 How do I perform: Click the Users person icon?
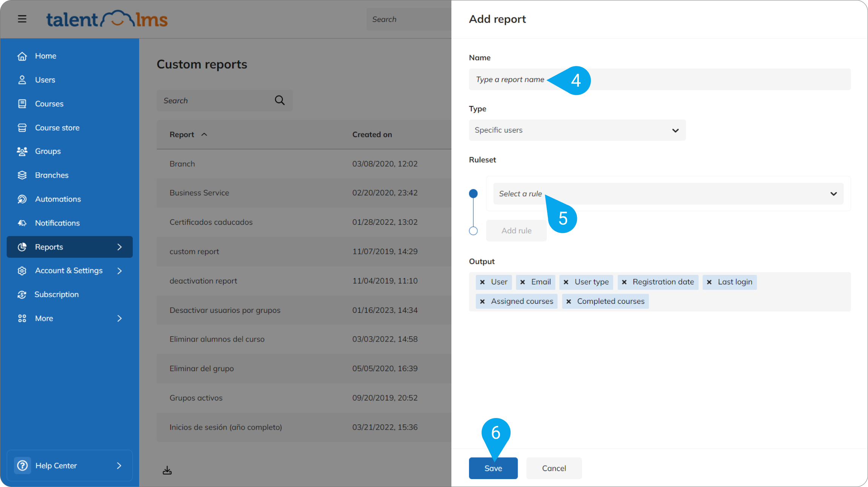22,80
